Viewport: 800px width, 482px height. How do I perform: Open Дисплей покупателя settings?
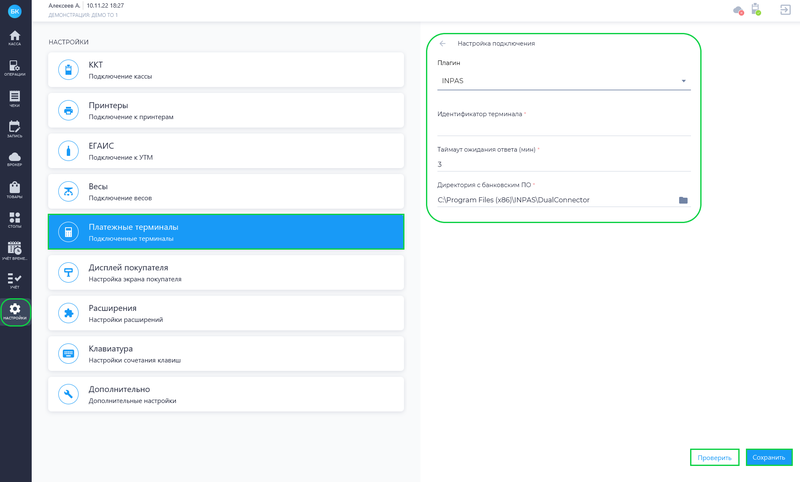point(226,272)
